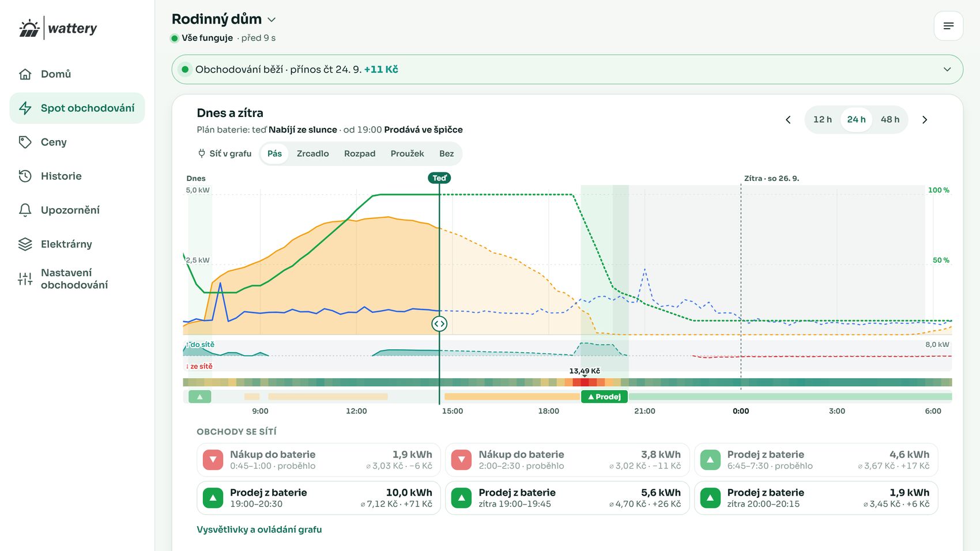Screen dimensions: 980x551
Task: Click the Ceny price tag icon
Action: 25,142
